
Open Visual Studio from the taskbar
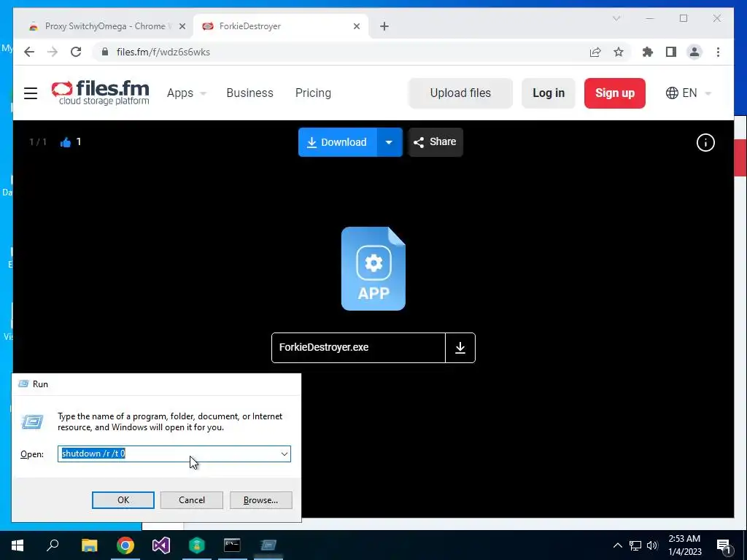pyautogui.click(x=161, y=545)
